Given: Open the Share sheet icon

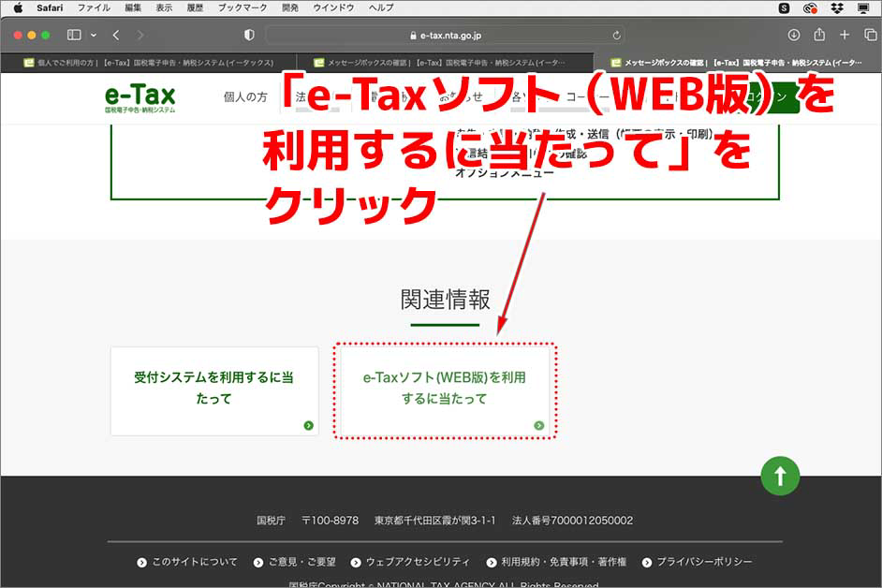Looking at the screenshot, I should coord(818,34).
